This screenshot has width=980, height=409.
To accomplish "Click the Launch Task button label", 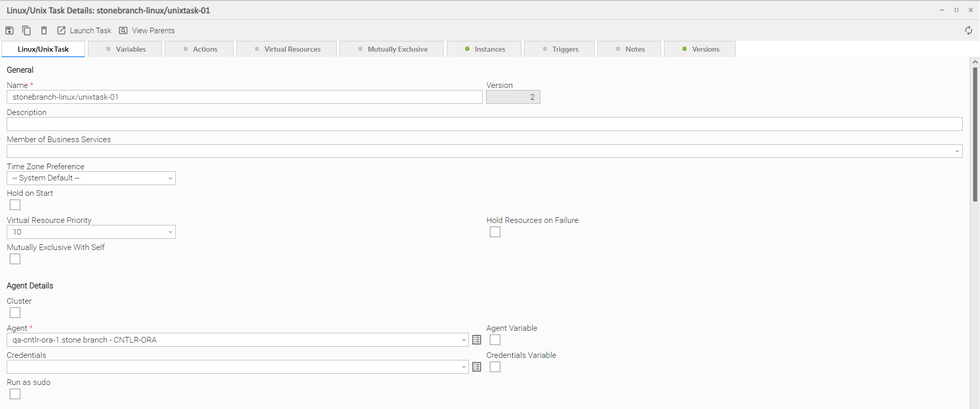I will click(x=90, y=31).
